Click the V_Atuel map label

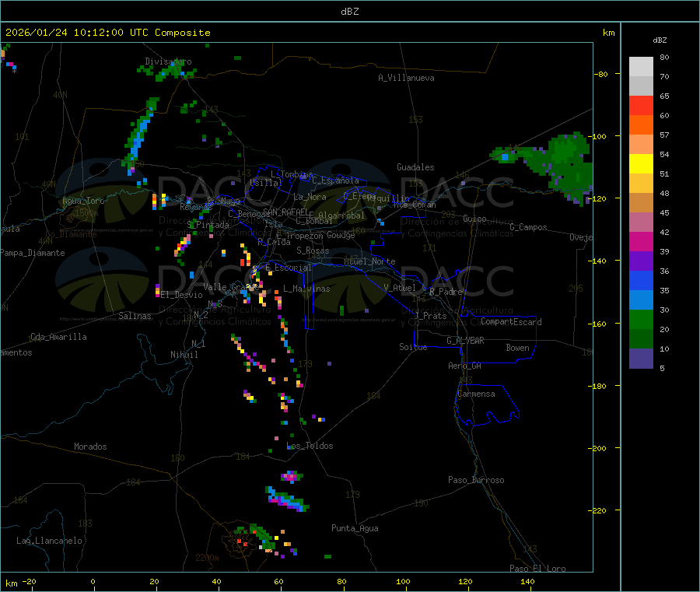(x=400, y=288)
